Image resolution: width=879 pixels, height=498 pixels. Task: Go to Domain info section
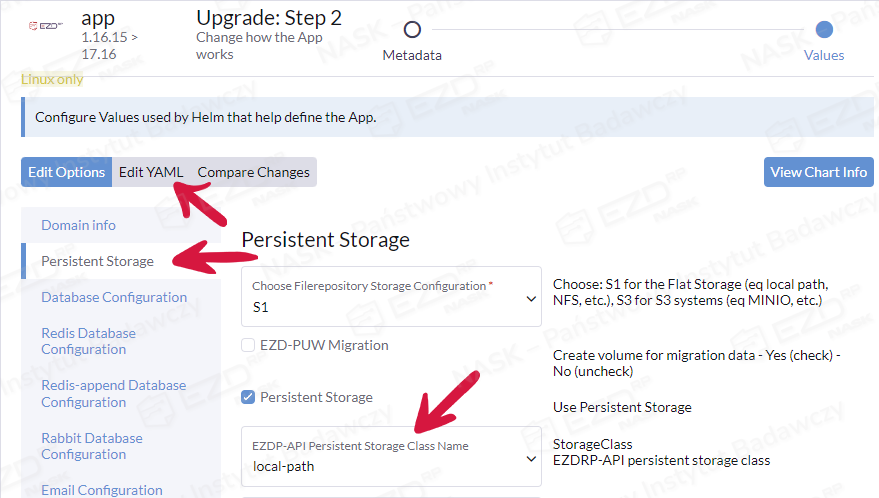coord(78,225)
